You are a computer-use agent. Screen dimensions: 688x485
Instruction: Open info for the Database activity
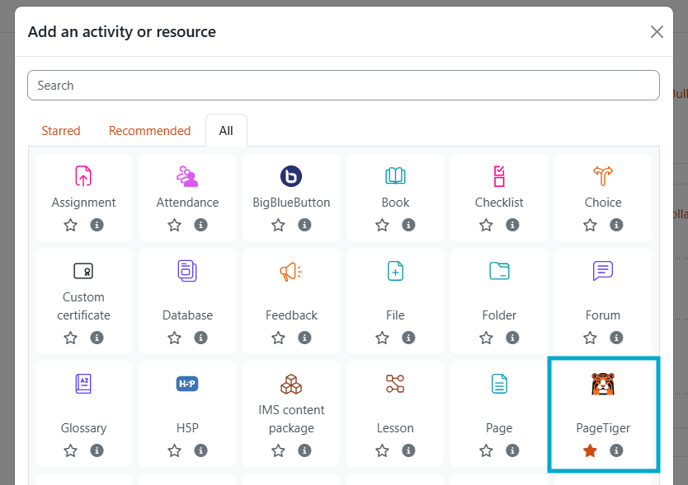(200, 338)
